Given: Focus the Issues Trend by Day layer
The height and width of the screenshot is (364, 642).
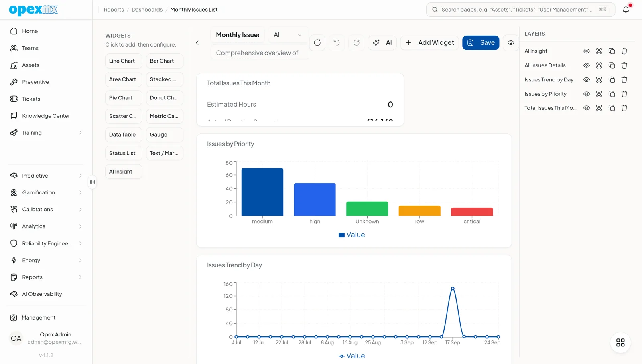Looking at the screenshot, I should (599, 80).
